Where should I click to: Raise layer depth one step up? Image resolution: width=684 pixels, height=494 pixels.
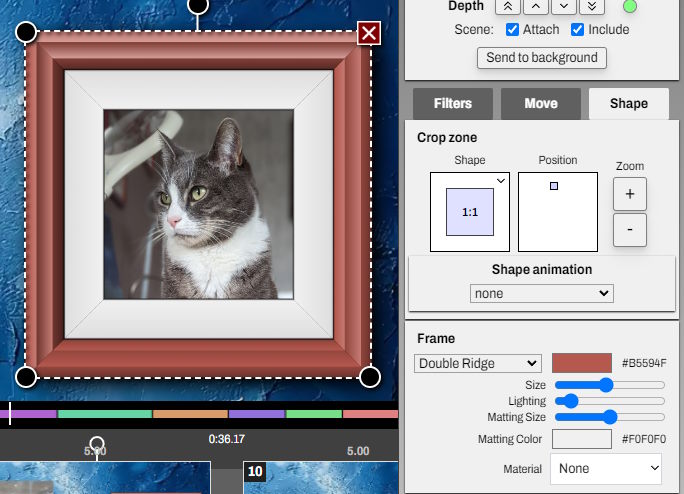click(x=537, y=6)
